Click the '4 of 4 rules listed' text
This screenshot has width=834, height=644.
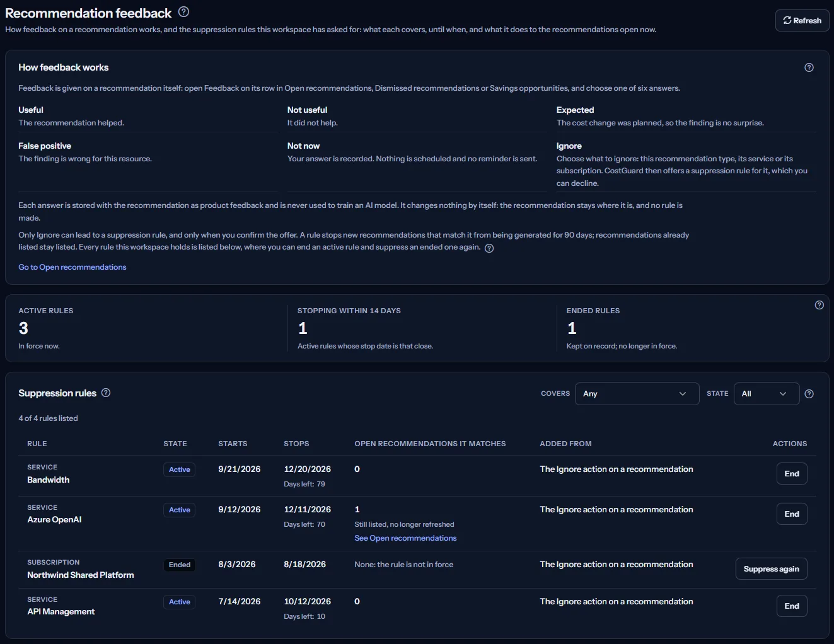[x=48, y=418]
